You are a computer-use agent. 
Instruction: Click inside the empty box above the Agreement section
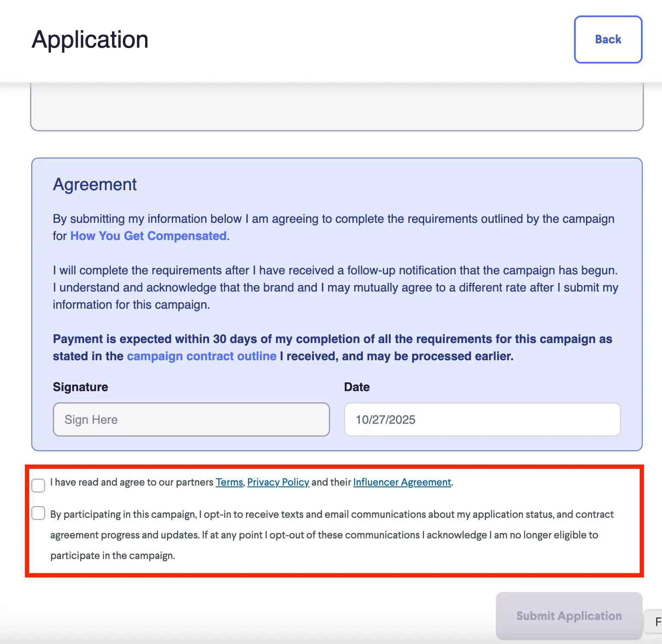(x=337, y=105)
